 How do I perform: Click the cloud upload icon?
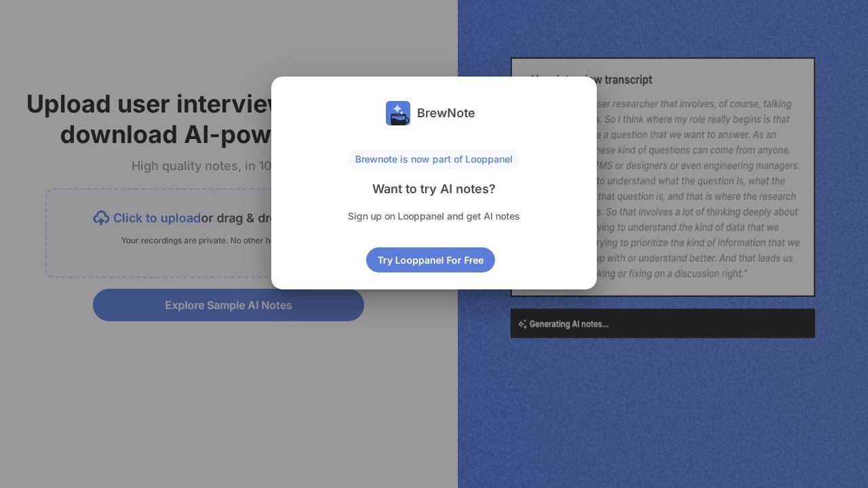tap(101, 218)
